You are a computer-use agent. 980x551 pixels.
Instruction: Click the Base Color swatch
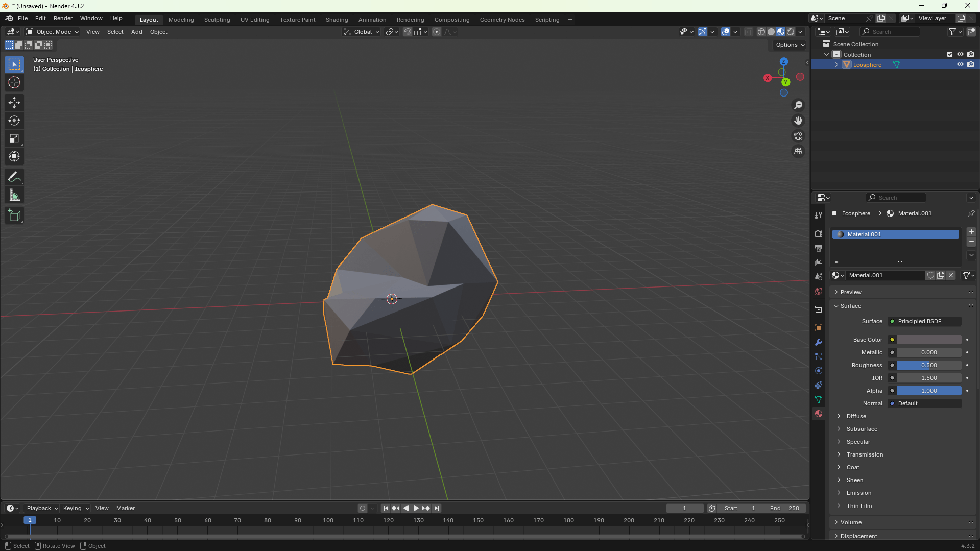click(929, 340)
